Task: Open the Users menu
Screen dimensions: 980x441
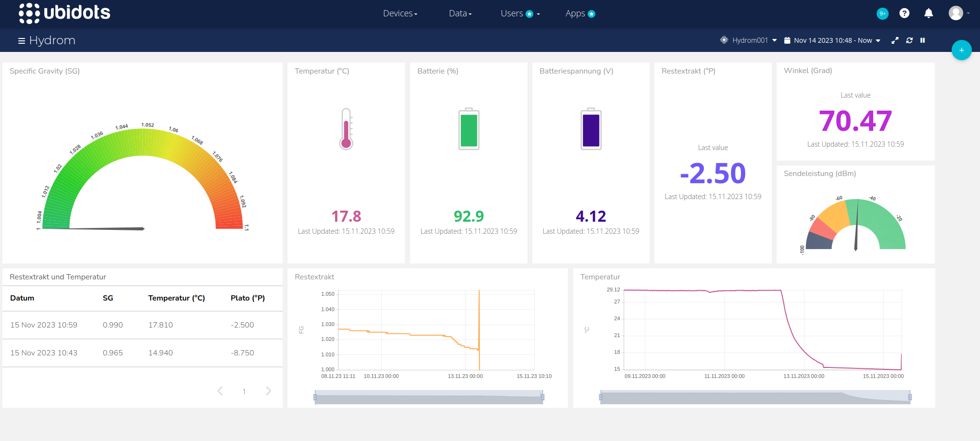Action: coord(520,13)
